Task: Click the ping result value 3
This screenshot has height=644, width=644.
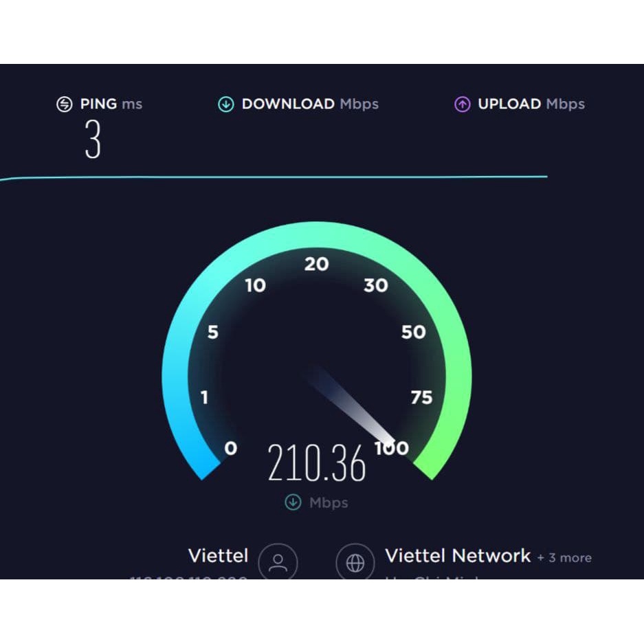Action: 93,139
